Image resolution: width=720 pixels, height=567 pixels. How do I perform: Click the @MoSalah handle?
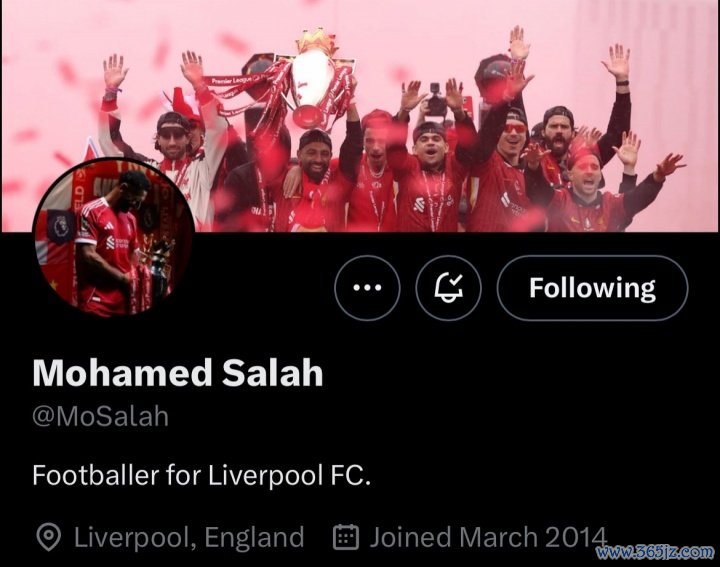click(101, 416)
